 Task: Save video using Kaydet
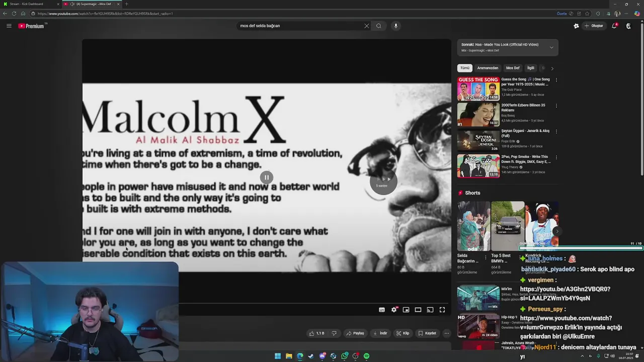(427, 333)
